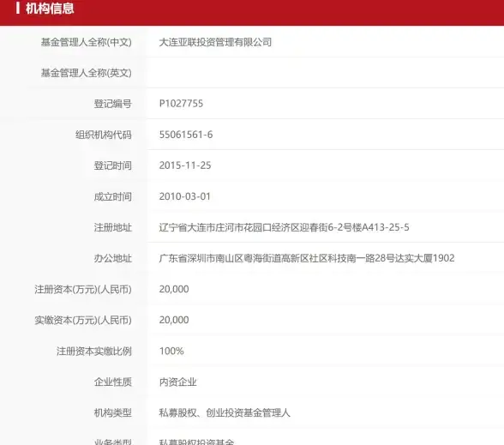Click the label 基金管理人全称(英文)
Viewport: 504px width, 445px height.
86,73
